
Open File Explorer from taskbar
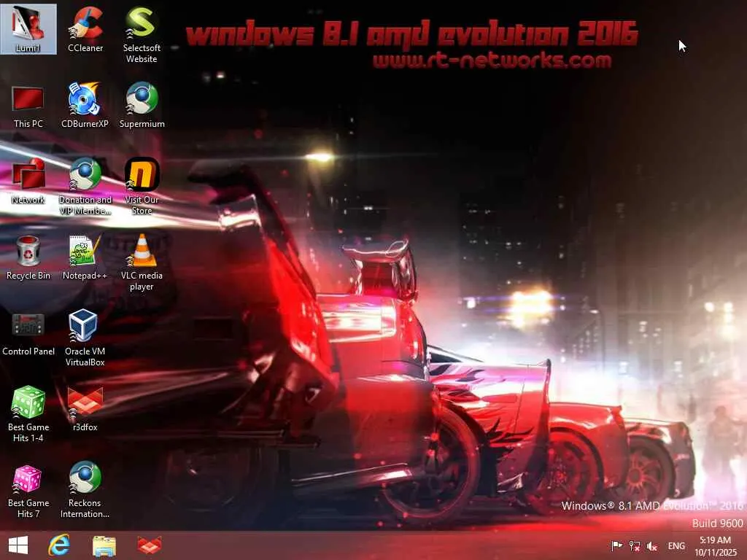pyautogui.click(x=104, y=545)
